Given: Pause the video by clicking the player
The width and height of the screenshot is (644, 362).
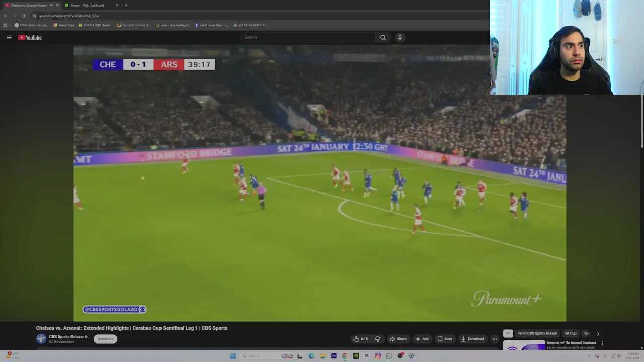Looking at the screenshot, I should click(319, 183).
